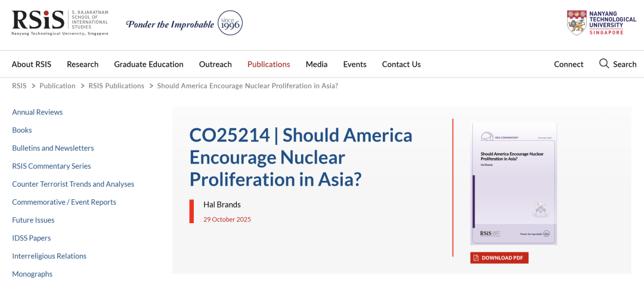Open RSIS Commentary Series in the sidebar

coord(51,166)
